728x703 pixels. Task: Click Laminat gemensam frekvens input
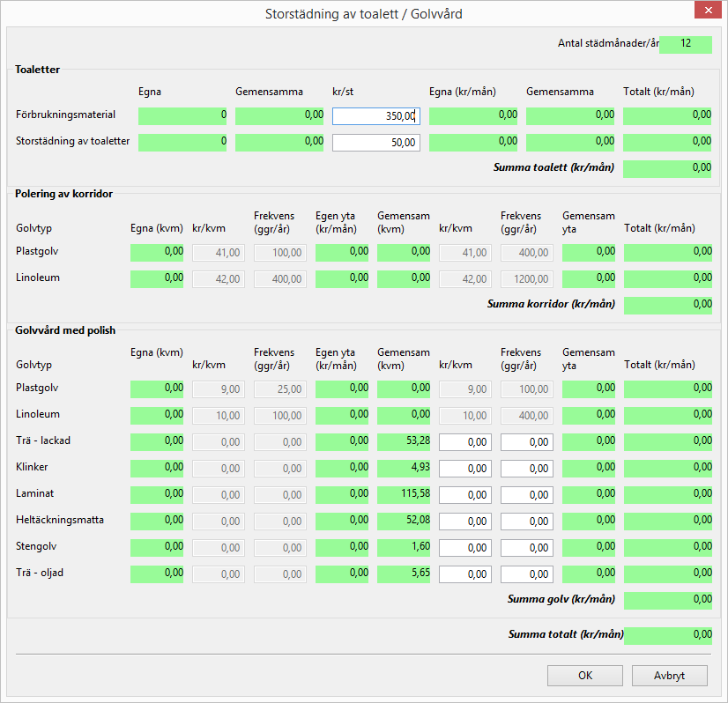tap(527, 494)
